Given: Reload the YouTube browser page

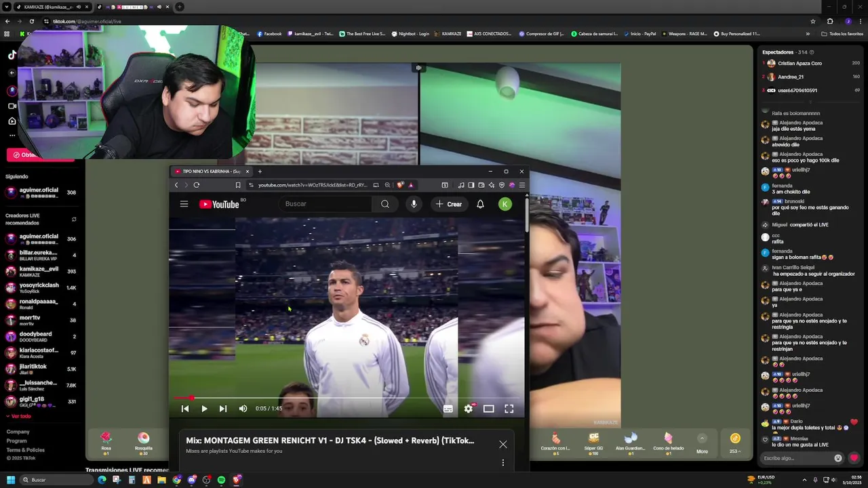Looking at the screenshot, I should pyautogui.click(x=197, y=185).
